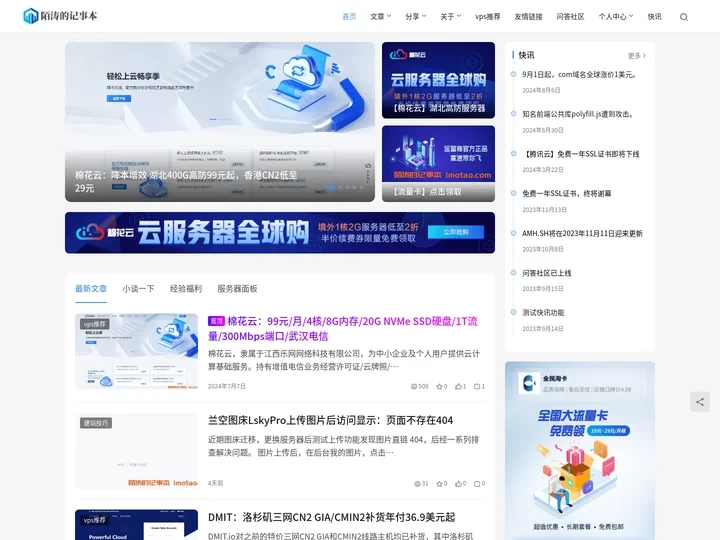Open the floating share button

[x=699, y=402]
